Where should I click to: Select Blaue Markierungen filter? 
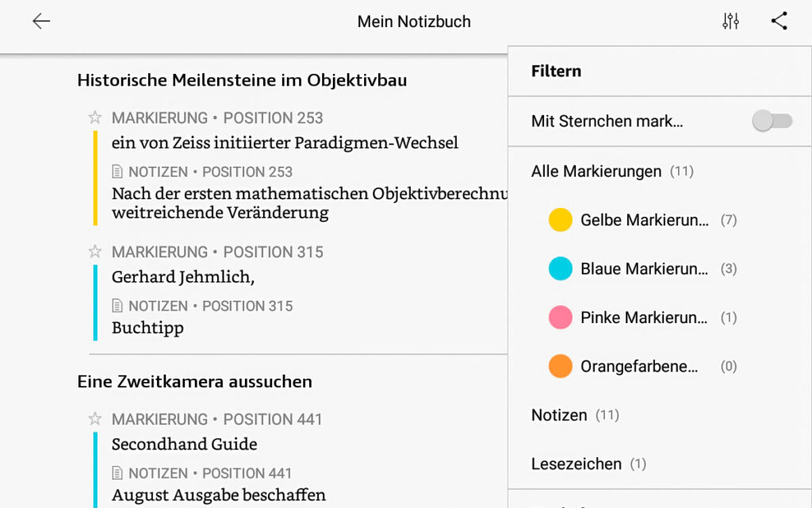point(644,269)
